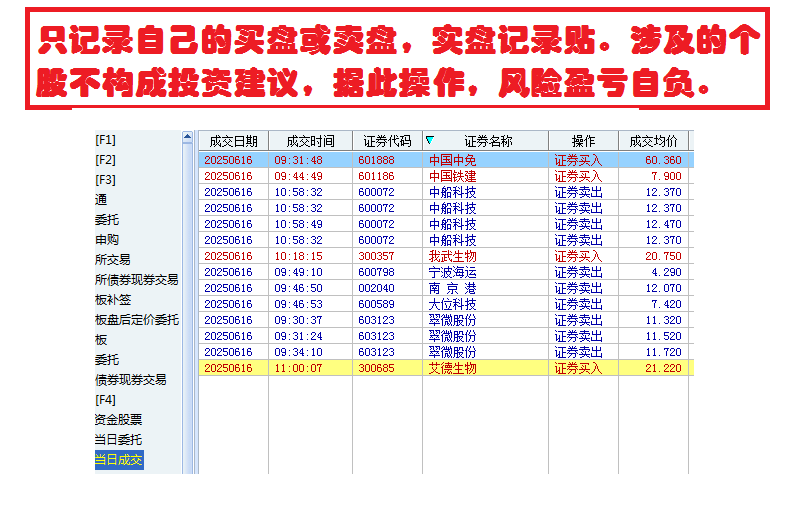Click code 601888 cell
This screenshot has height=515, width=797.
(x=376, y=160)
